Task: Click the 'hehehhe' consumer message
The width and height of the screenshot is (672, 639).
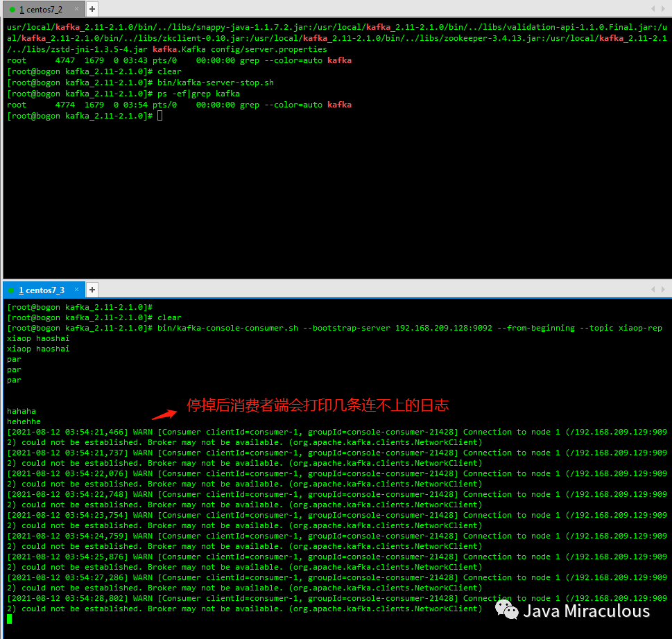Action: (x=24, y=421)
